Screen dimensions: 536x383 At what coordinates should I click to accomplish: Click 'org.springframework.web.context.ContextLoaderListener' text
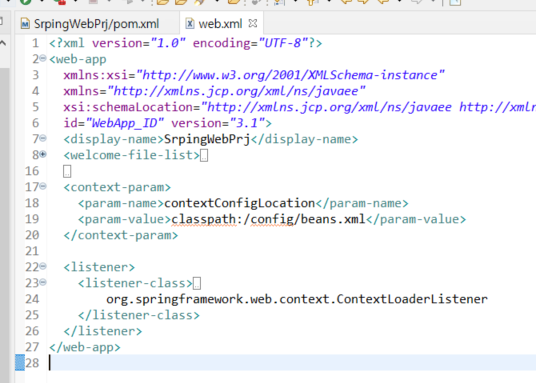297,299
